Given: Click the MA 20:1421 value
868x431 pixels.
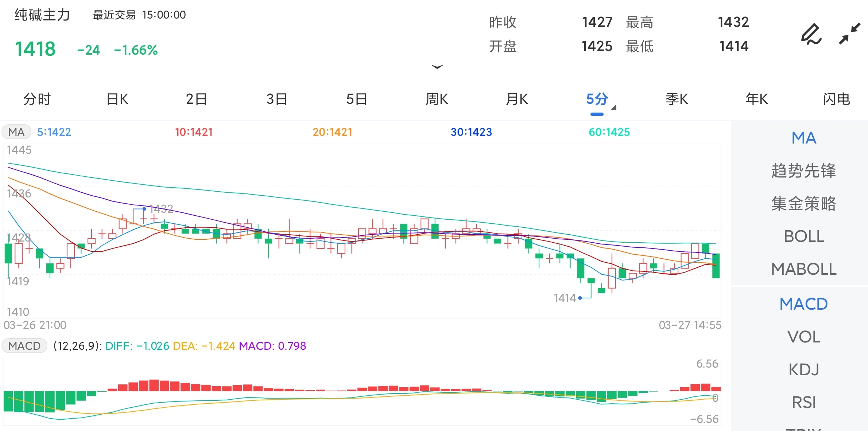Looking at the screenshot, I should (332, 132).
